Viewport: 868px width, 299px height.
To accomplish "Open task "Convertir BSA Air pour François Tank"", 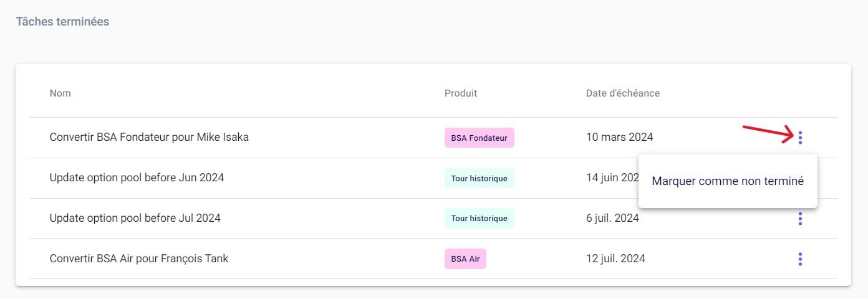I will point(139,258).
